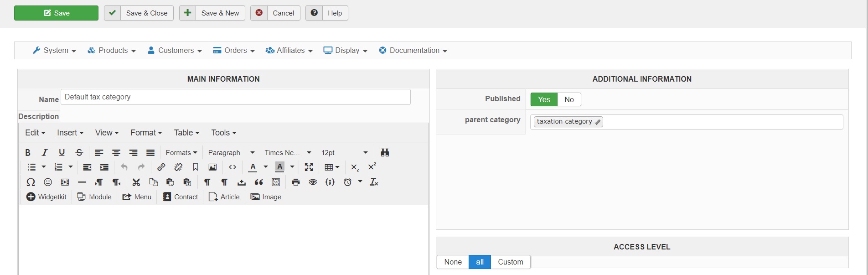Open the text color picker arrow
The width and height of the screenshot is (868, 275).
[266, 167]
